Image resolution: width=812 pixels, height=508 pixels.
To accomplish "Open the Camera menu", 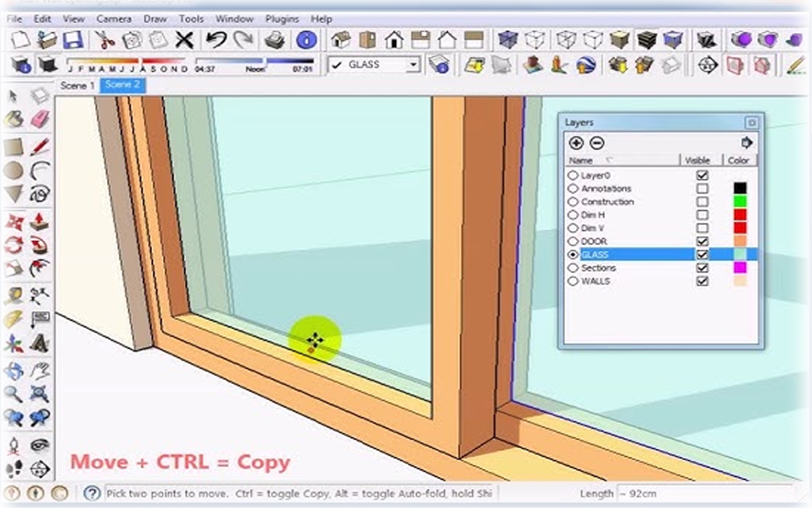I will tap(114, 19).
